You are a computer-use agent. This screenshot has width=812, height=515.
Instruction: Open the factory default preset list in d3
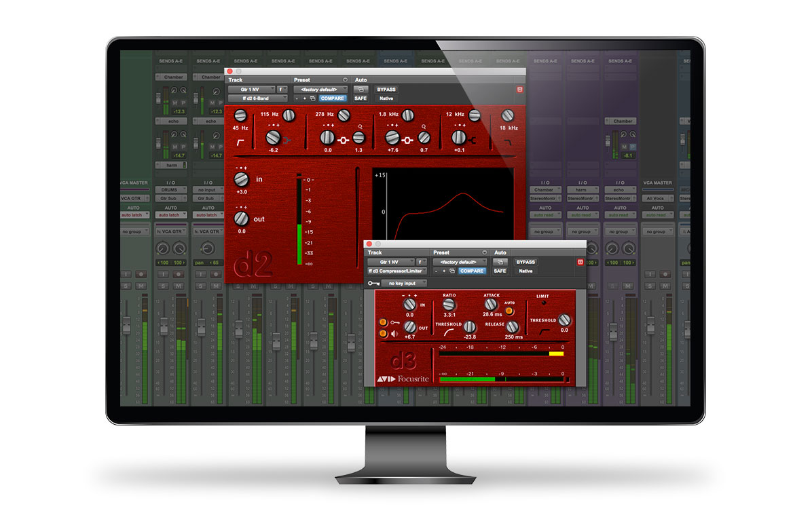click(460, 263)
